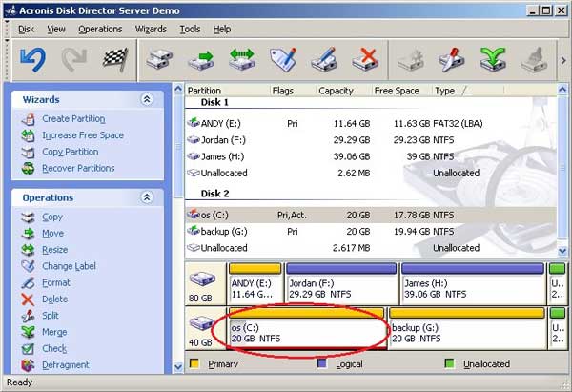The image size is (572, 392).
Task: Choose Format in Operations list
Action: point(56,283)
